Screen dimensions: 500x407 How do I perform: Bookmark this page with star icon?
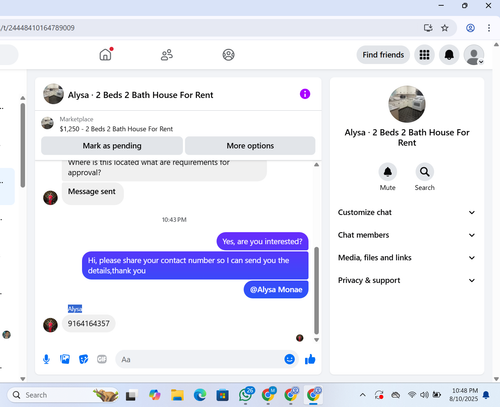(x=445, y=28)
